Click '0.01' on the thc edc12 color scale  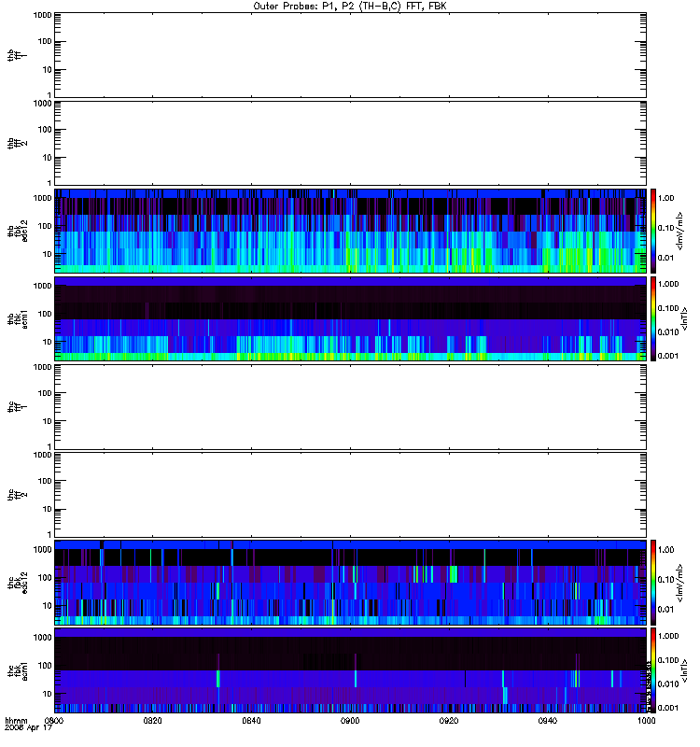666,610
